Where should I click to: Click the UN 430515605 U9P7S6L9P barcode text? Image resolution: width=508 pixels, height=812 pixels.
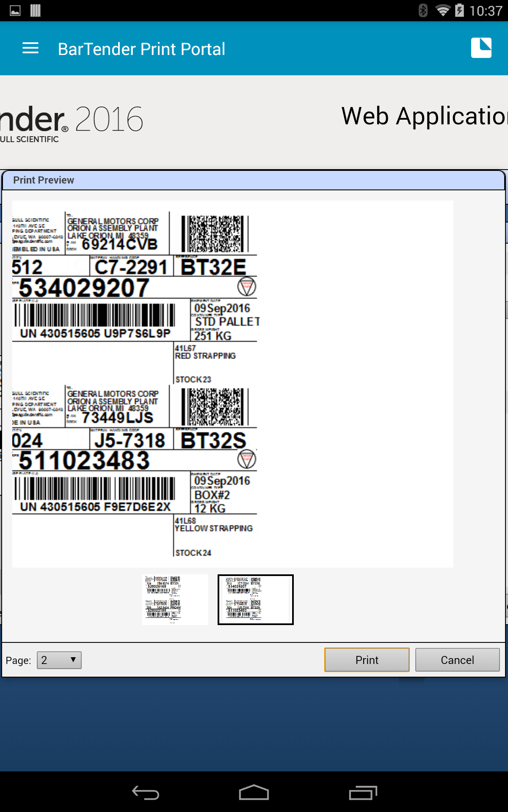pyautogui.click(x=95, y=334)
